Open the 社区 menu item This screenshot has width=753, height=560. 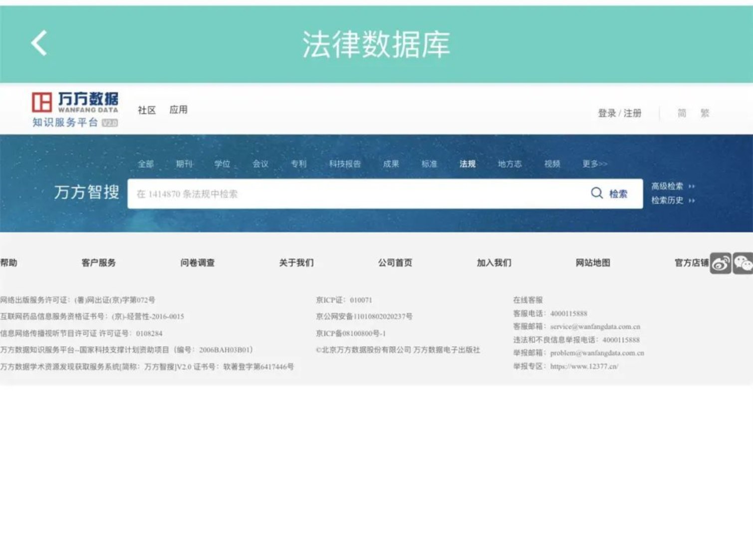pos(147,110)
